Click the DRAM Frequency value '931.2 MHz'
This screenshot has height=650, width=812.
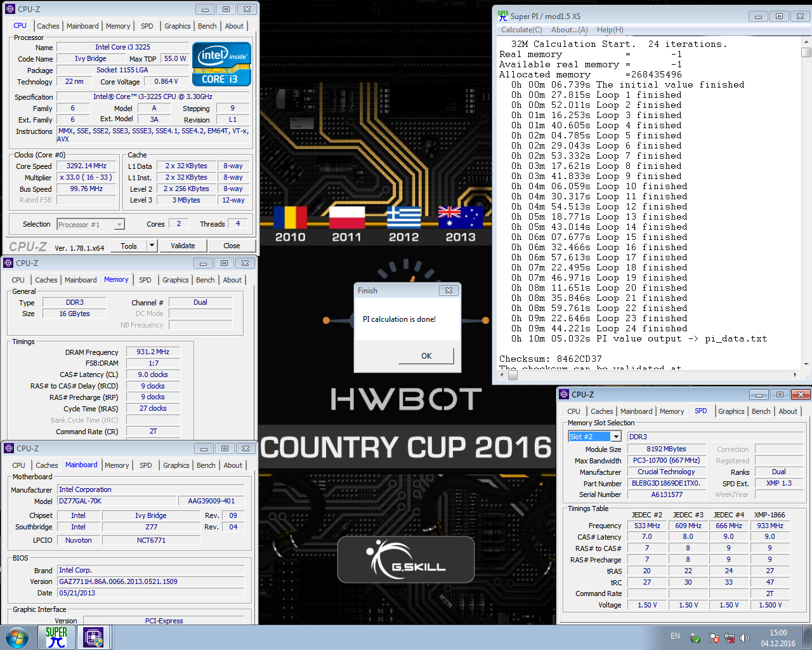click(x=153, y=352)
